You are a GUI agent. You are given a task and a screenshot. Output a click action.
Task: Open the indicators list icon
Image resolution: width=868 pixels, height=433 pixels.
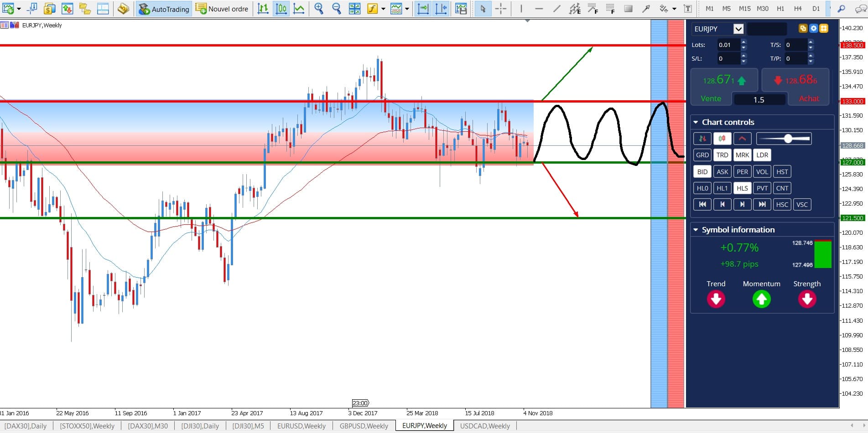pyautogui.click(x=373, y=9)
